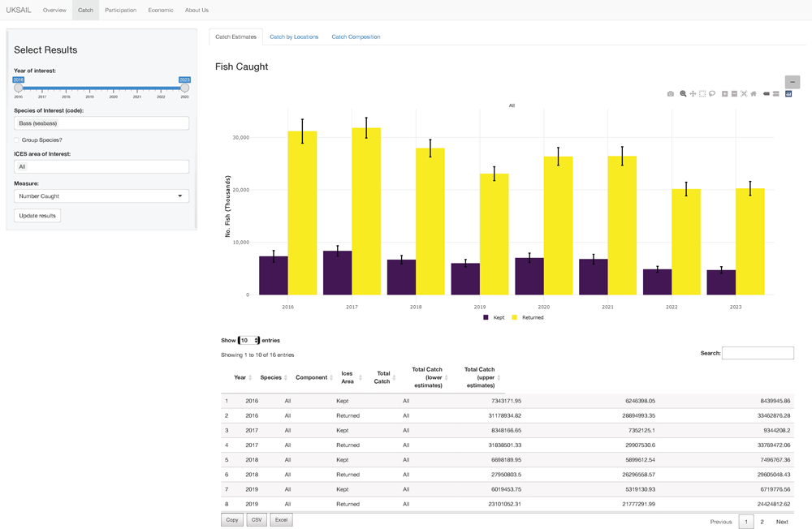
Task: Select the Pan tool in chart toolbar
Action: click(x=693, y=94)
